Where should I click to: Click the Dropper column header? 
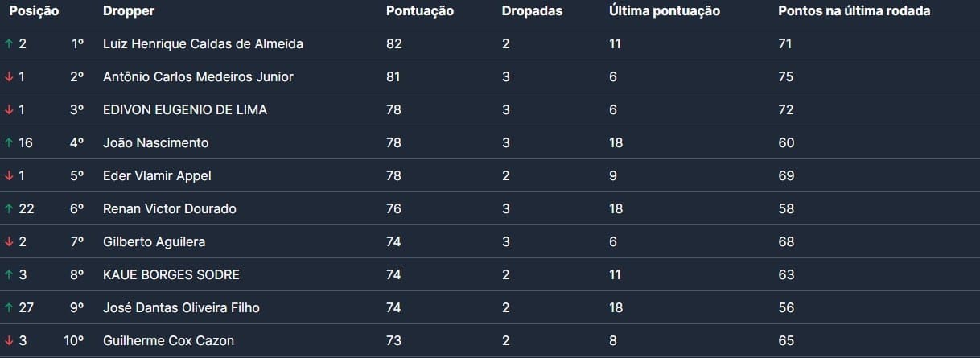pos(129,11)
